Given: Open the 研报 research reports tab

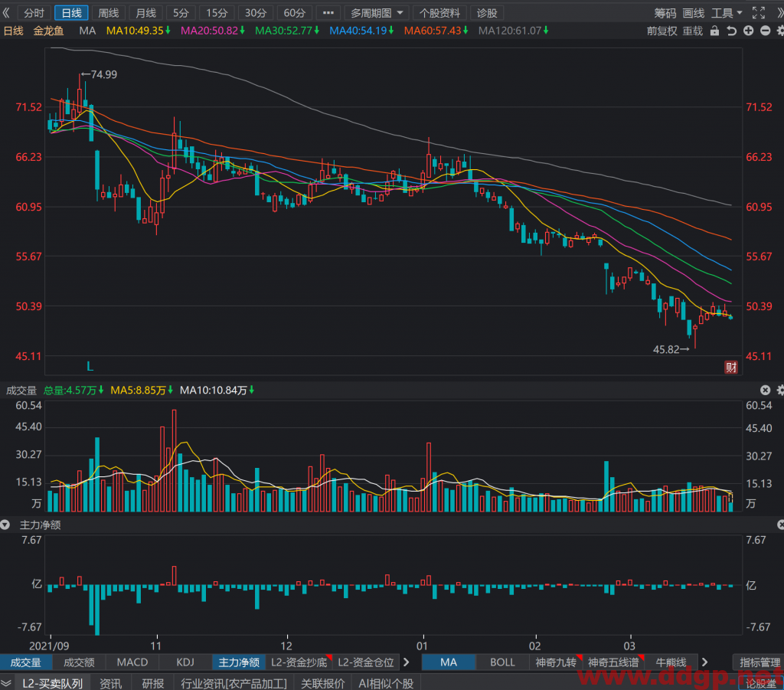Looking at the screenshot, I should (x=153, y=683).
